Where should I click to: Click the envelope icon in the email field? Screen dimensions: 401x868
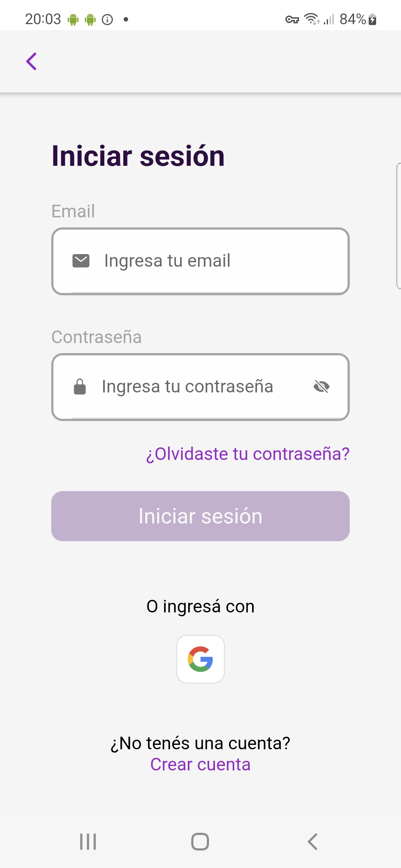pos(81,261)
